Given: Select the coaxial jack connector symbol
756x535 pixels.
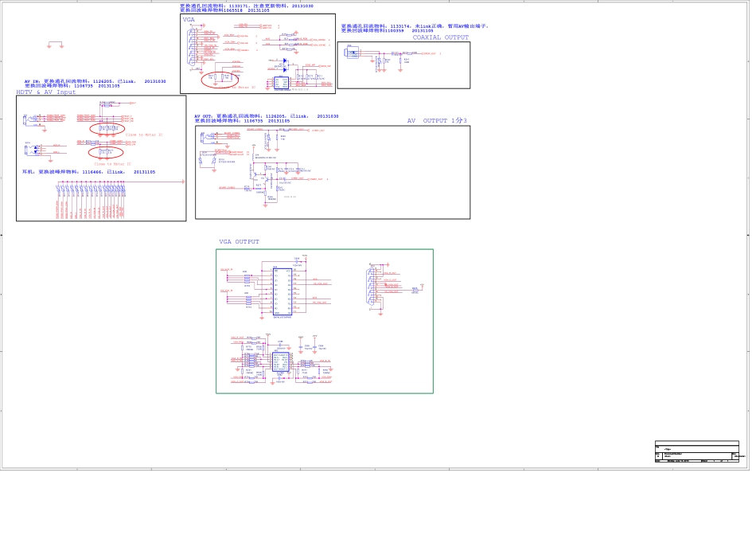Looking at the screenshot, I should 353,53.
